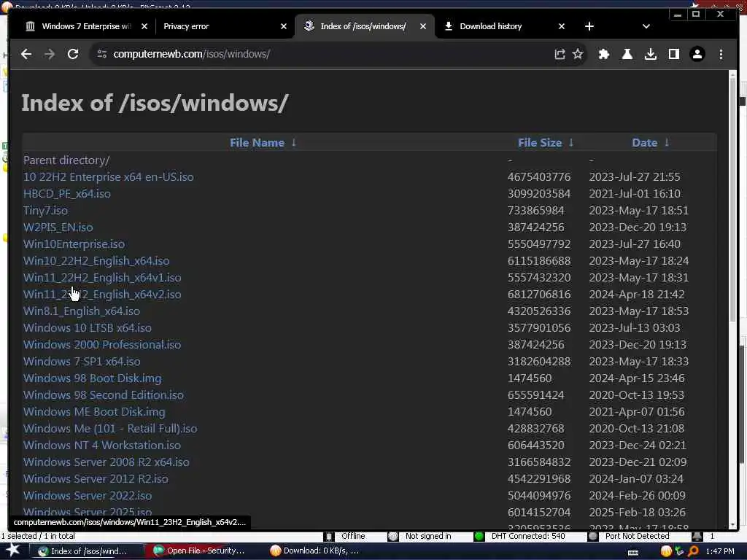Download Win8.1_English_x64.iso
This screenshot has width=747, height=560.
pos(82,311)
